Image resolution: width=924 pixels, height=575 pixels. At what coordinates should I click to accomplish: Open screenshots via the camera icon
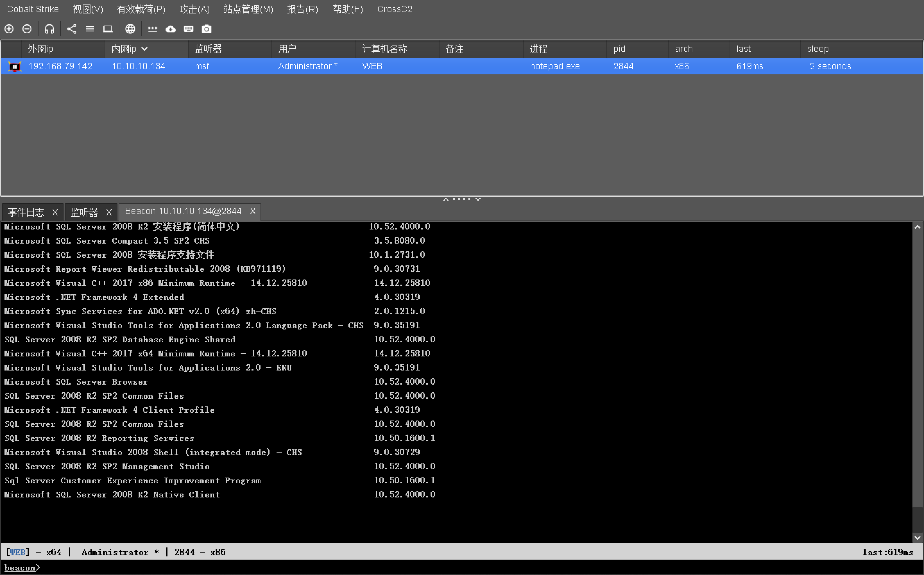[x=207, y=29]
